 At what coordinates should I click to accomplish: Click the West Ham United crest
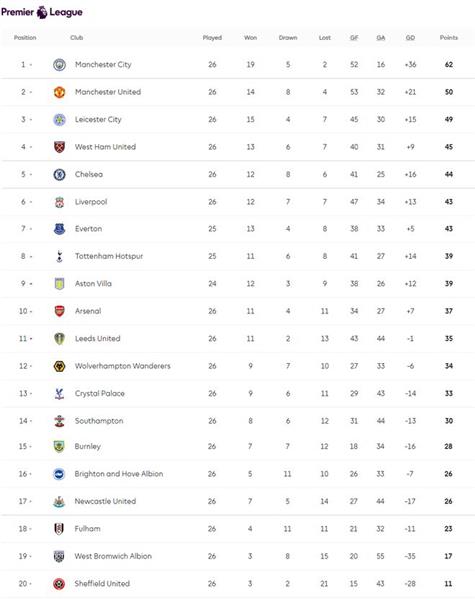coord(59,147)
